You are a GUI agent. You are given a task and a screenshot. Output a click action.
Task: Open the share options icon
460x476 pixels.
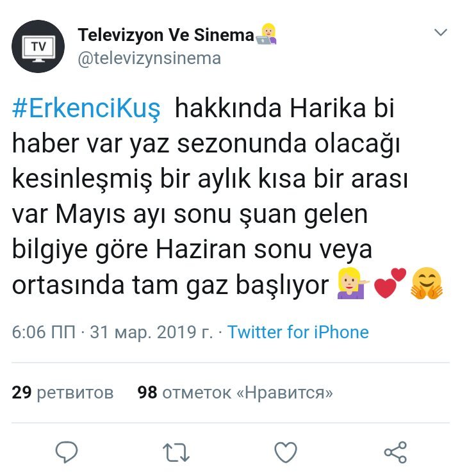click(395, 452)
